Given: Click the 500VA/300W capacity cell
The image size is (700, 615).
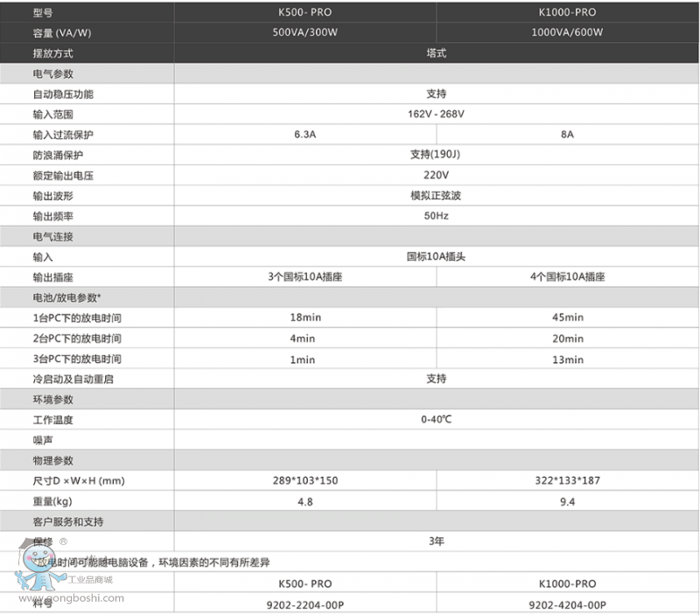Looking at the screenshot, I should (x=304, y=33).
